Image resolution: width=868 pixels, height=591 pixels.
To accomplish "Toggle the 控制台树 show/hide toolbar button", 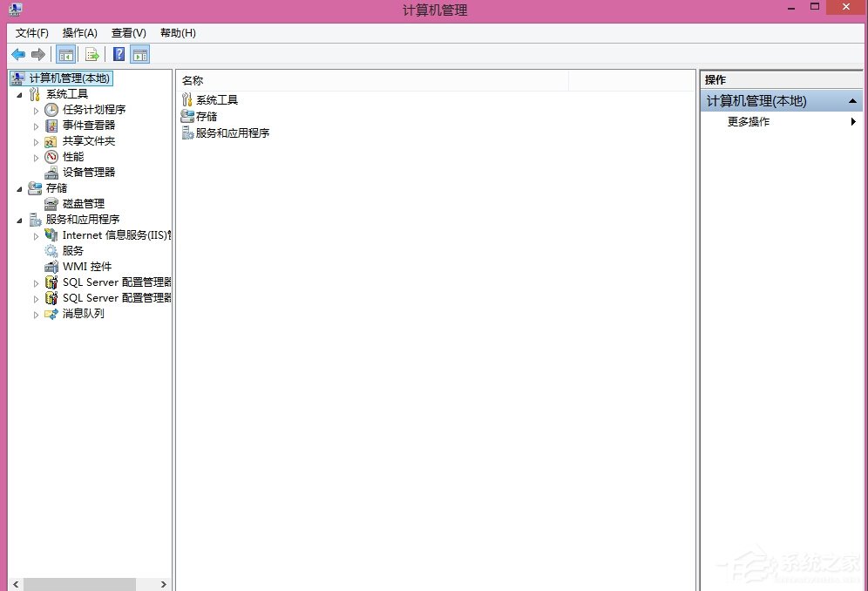I will click(65, 54).
